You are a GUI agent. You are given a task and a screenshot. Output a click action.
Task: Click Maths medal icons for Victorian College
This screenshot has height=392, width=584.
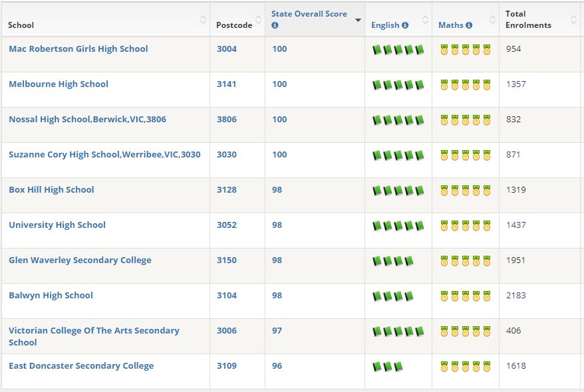[465, 332]
